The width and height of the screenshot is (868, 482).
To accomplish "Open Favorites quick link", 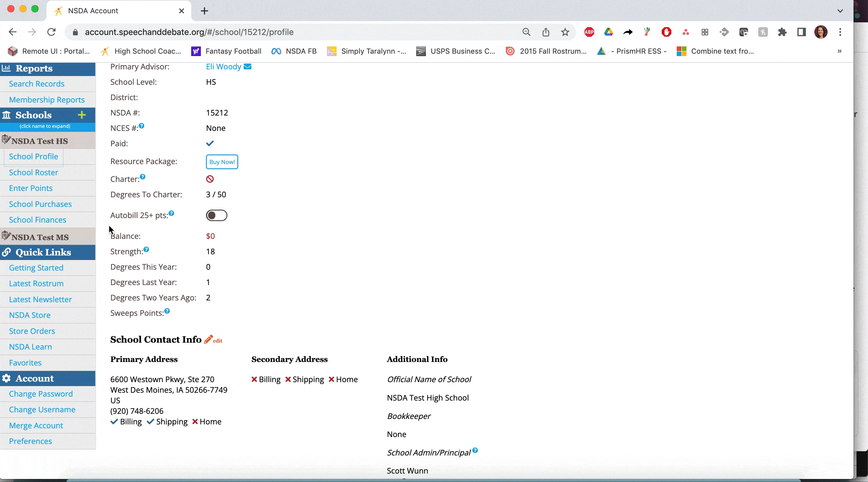I will point(25,363).
